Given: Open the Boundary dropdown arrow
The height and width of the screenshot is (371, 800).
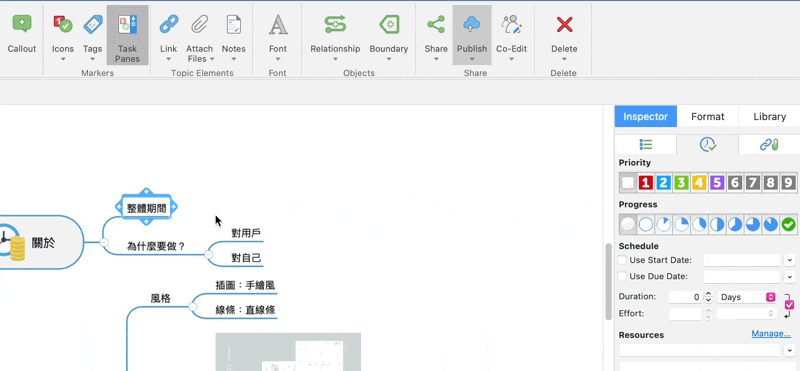Looking at the screenshot, I should pyautogui.click(x=389, y=59).
